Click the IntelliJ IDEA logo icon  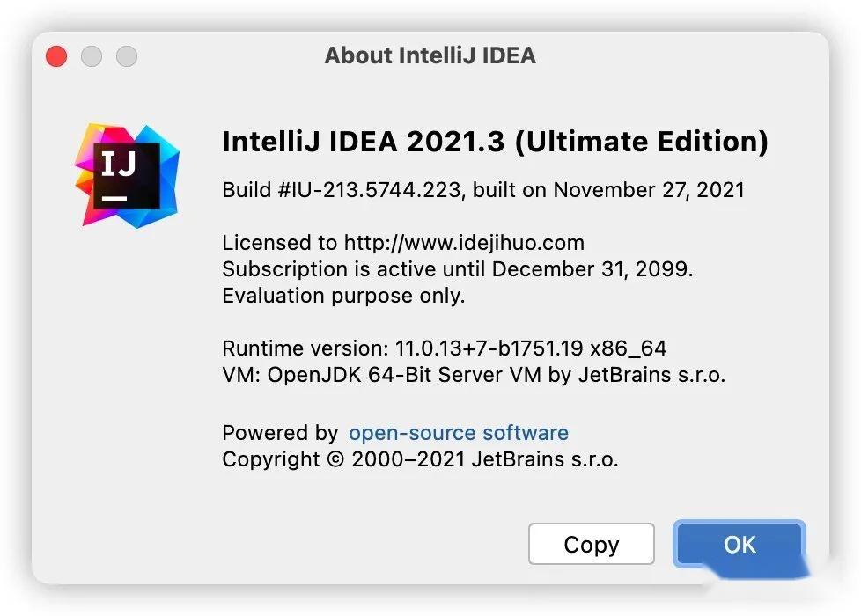[x=127, y=174]
